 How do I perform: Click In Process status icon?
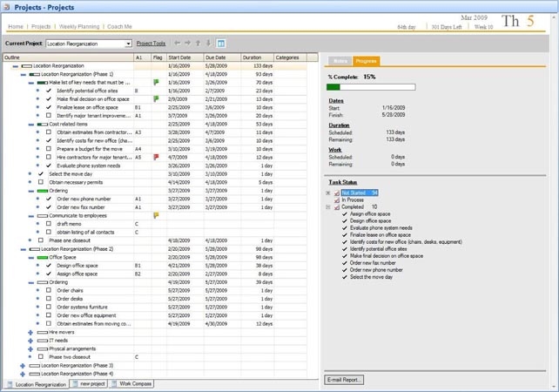tap(337, 200)
